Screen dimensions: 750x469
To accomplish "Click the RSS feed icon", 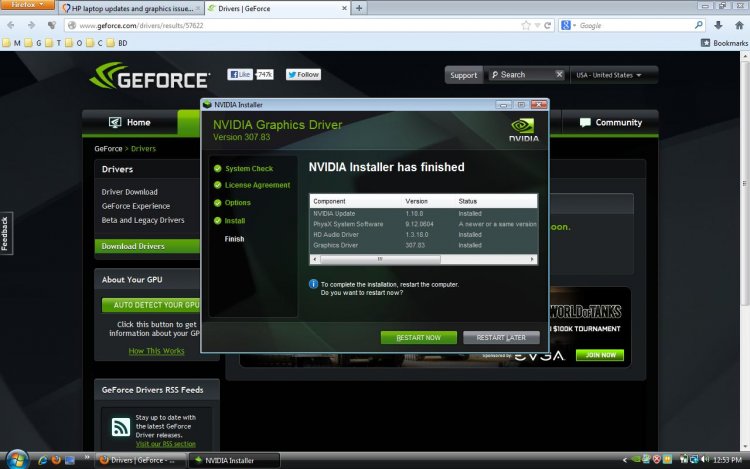I will click(121, 426).
